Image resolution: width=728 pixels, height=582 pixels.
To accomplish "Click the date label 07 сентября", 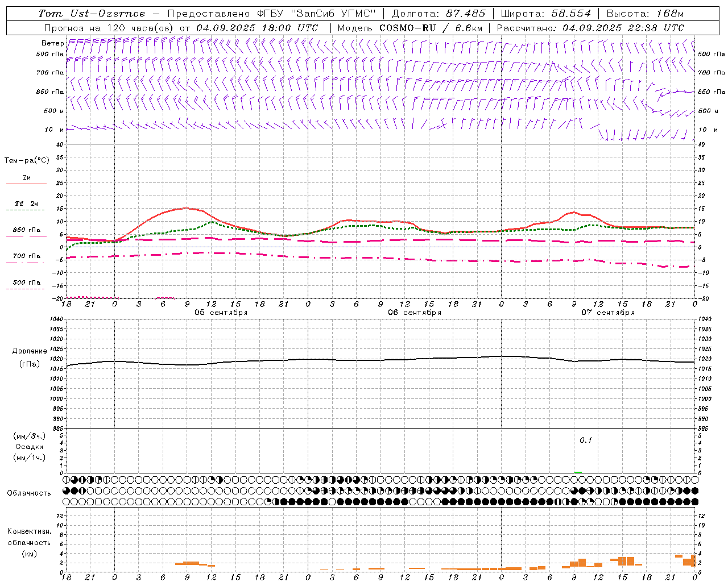I will click(x=608, y=313).
